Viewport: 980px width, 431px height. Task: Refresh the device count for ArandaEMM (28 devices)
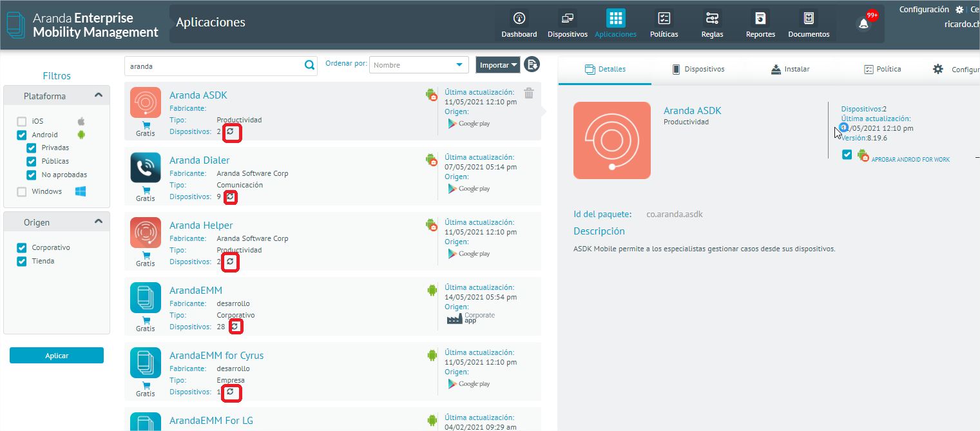click(235, 327)
